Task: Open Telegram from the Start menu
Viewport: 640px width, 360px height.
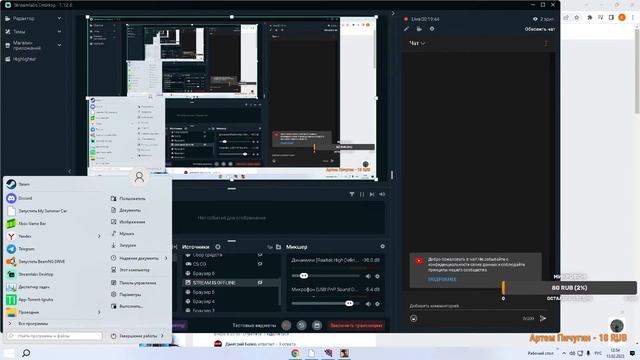Action: [x=20, y=249]
